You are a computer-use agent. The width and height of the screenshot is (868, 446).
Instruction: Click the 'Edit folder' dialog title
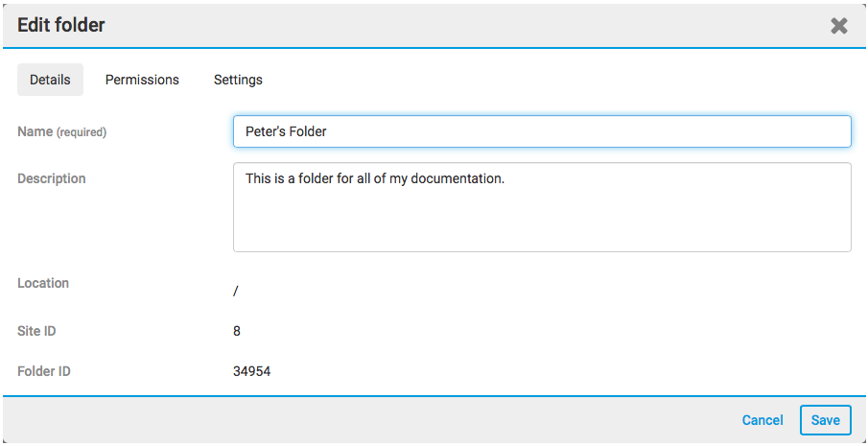tap(61, 26)
